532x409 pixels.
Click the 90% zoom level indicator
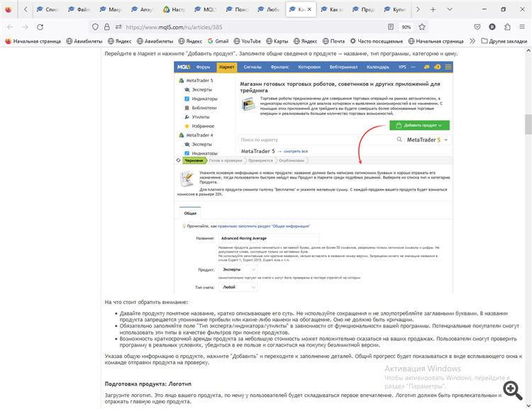click(x=406, y=27)
